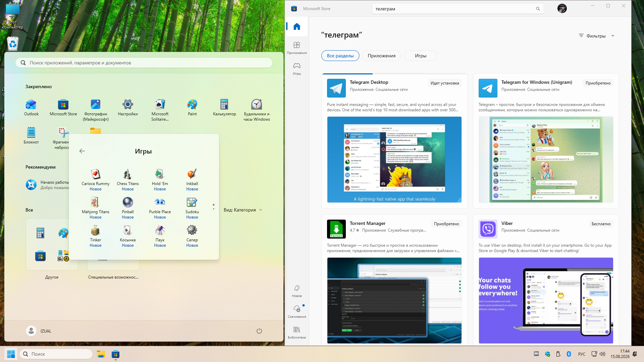Open Bluetooth tray icon
This screenshot has width=644, height=362.
(x=569, y=354)
